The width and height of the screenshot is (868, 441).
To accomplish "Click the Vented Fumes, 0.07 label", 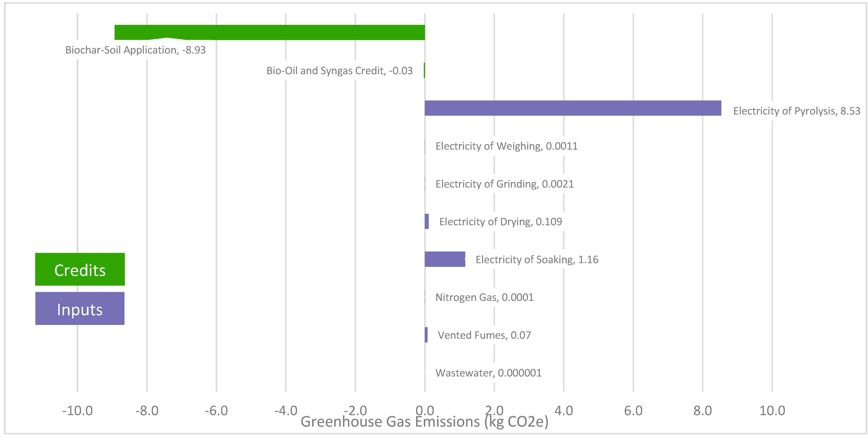I will 484,335.
